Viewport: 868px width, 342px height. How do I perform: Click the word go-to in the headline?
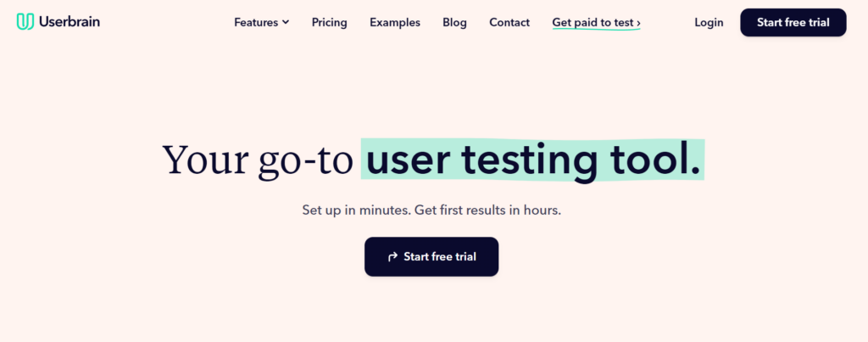[x=305, y=161]
